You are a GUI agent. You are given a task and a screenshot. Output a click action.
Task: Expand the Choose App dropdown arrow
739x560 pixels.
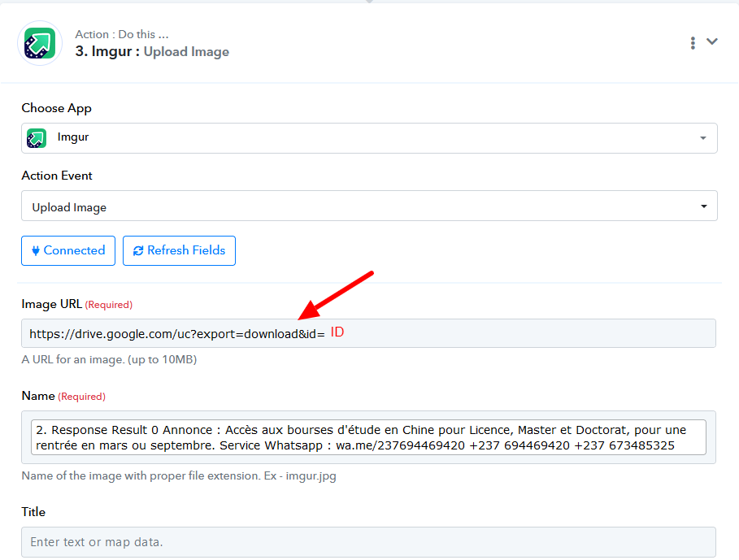[x=702, y=139]
